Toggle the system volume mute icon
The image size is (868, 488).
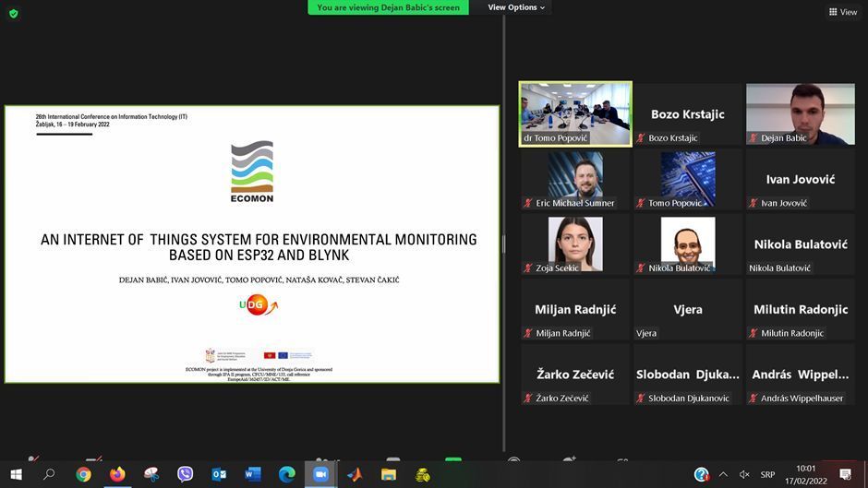click(x=744, y=474)
